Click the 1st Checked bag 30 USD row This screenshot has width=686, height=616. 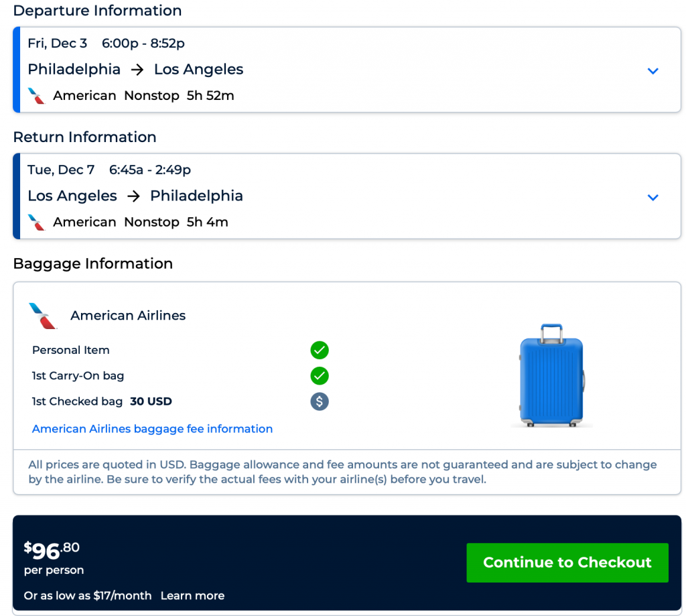(102, 402)
